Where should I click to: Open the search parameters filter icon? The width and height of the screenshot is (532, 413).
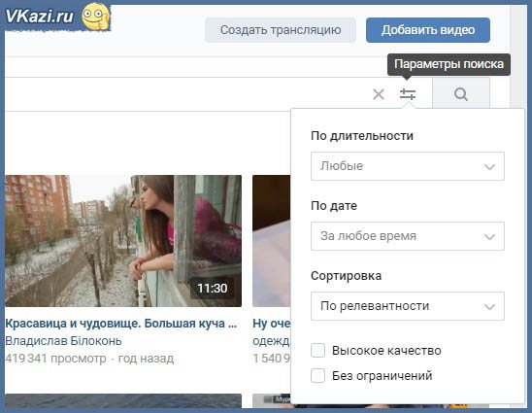[x=408, y=94]
